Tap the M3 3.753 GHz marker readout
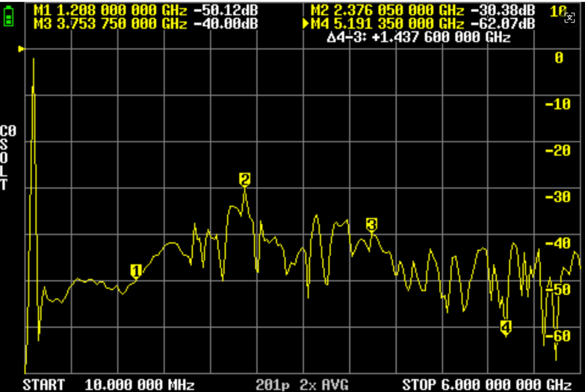The width and height of the screenshot is (585, 392). 145,24
